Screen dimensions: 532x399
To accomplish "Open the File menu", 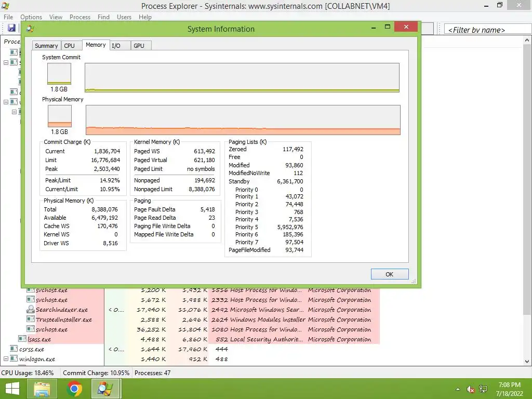I will tap(8, 17).
